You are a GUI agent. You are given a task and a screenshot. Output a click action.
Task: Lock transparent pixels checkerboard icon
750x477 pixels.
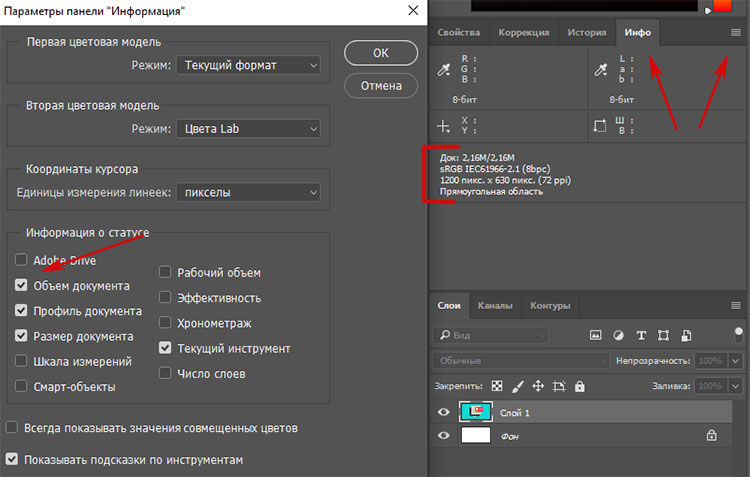click(497, 386)
